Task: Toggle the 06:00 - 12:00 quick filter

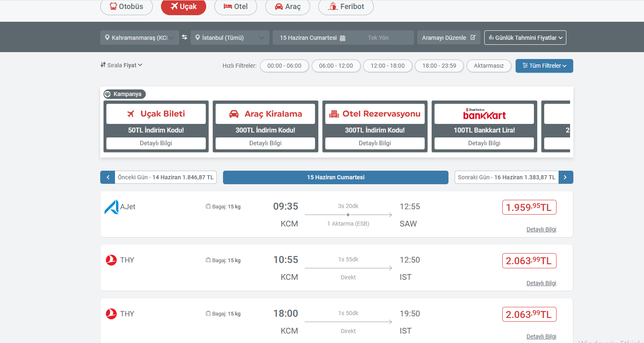Action: point(336,66)
